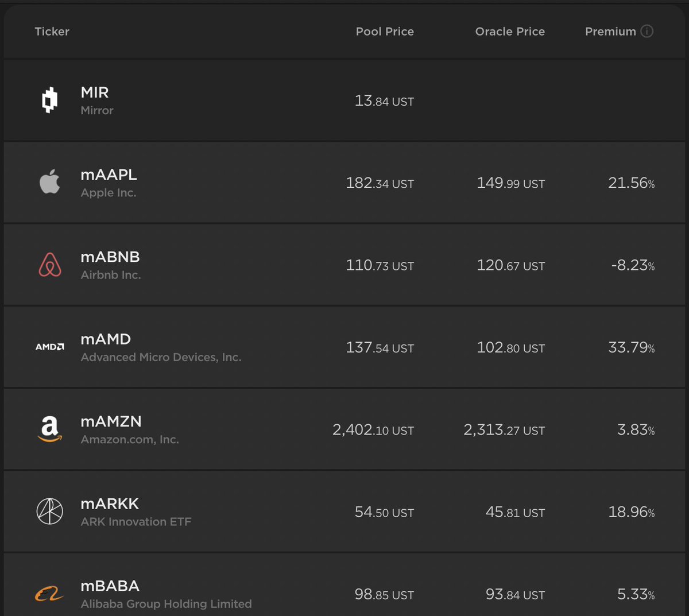Click mAMD premium 33.79%
Screen dimensions: 689x616
coord(631,347)
